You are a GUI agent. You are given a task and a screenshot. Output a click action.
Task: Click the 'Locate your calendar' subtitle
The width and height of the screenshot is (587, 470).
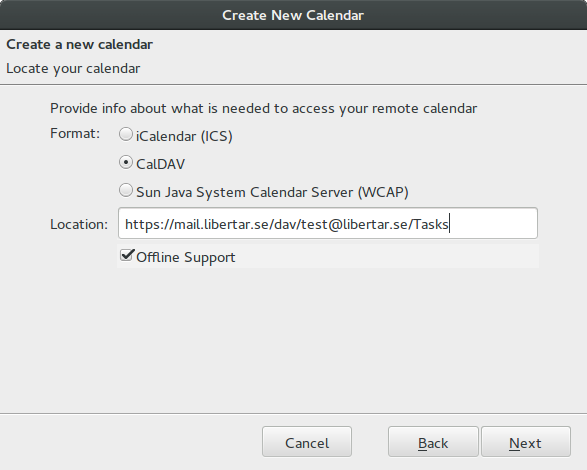[x=73, y=69]
